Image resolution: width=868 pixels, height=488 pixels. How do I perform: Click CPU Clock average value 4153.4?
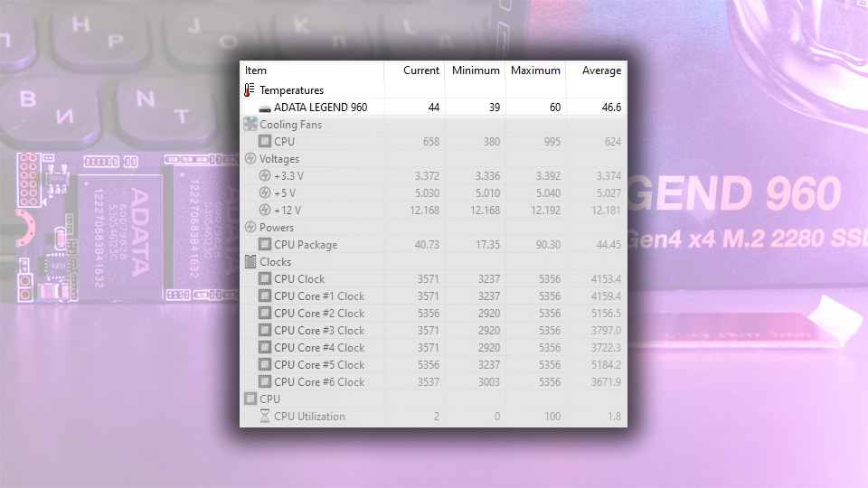click(x=606, y=279)
